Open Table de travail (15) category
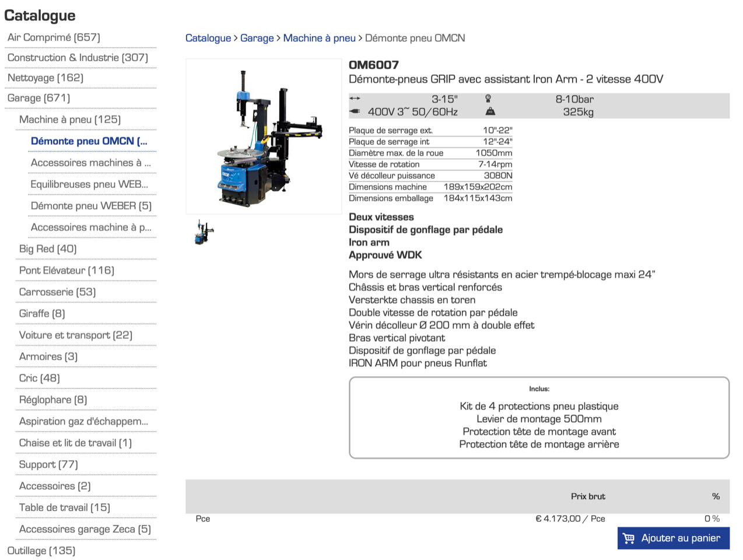 [65, 508]
